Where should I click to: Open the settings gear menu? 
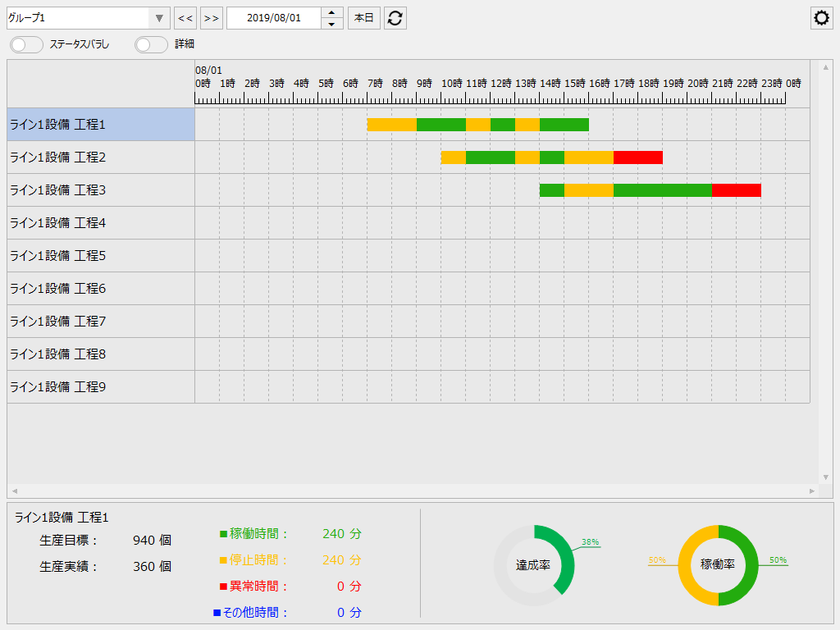pos(821,17)
